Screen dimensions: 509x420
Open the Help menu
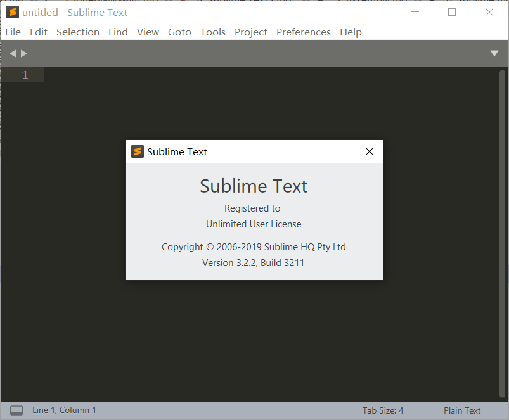(x=351, y=32)
